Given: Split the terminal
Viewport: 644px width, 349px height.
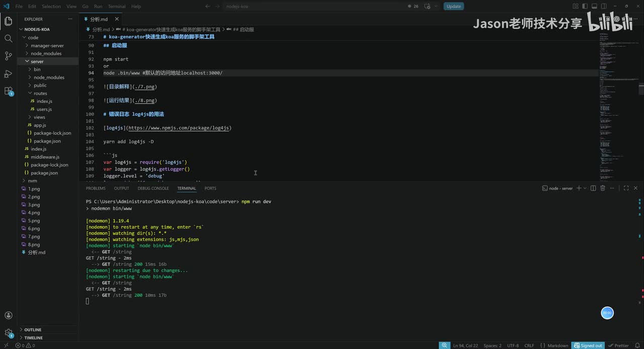Looking at the screenshot, I should (x=593, y=188).
